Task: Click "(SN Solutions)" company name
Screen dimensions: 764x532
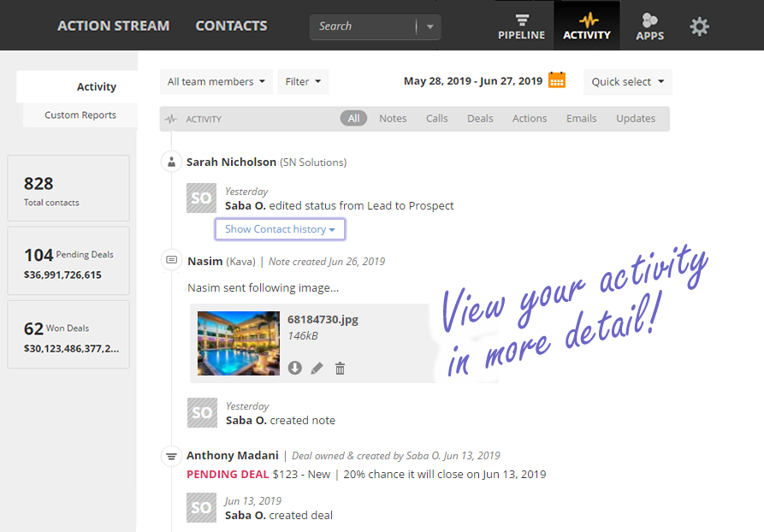Action: pos(313,163)
